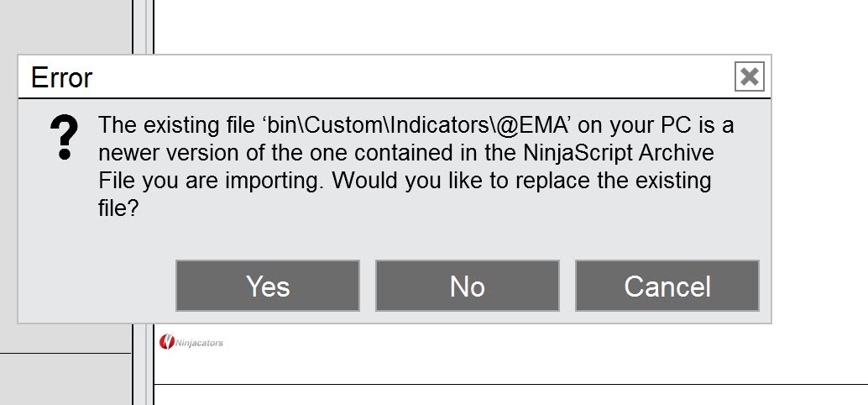Click the Yes button to replace file
Screen dimensions: 868x405
(x=268, y=286)
